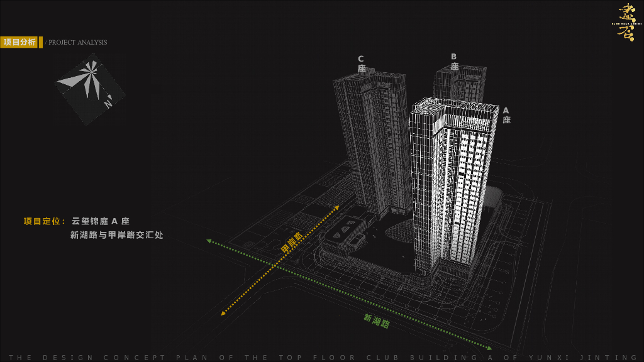The width and height of the screenshot is (644, 362).
Task: Select the B 座 tower label
Action: (454, 62)
